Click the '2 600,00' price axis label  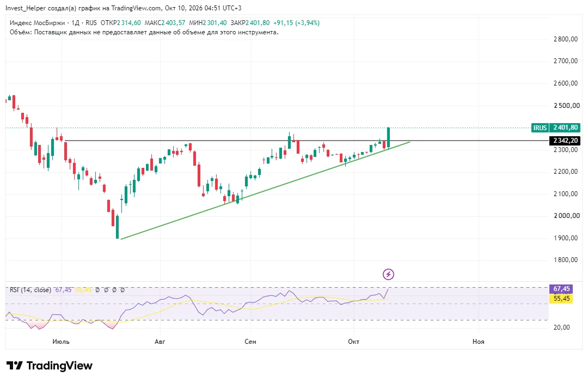coord(566,83)
